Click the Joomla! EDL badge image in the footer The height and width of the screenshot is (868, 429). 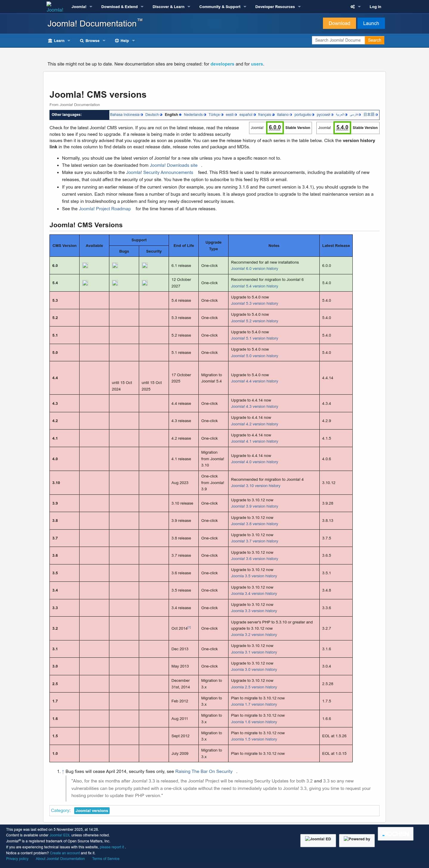[x=318, y=840]
